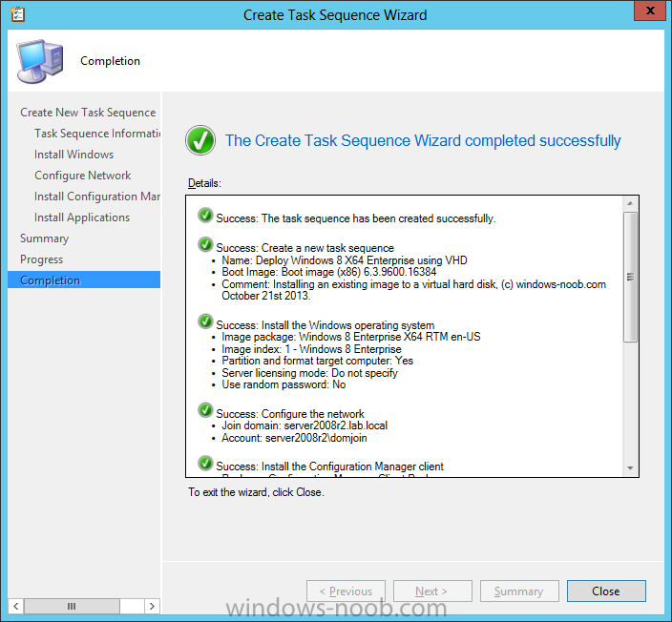The width and height of the screenshot is (672, 622).
Task: Click green check beside task sequence created
Action: tap(205, 215)
